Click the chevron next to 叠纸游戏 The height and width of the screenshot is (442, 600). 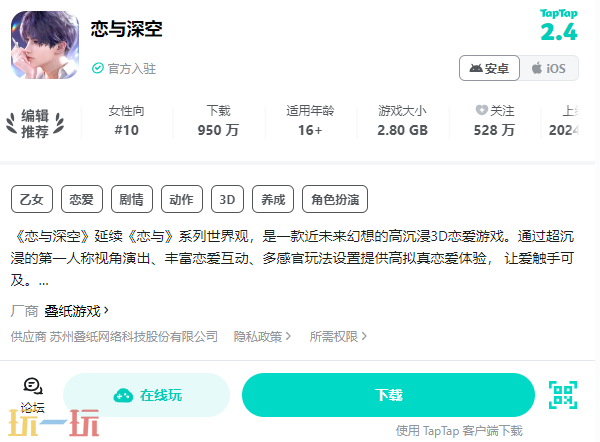[x=106, y=310]
